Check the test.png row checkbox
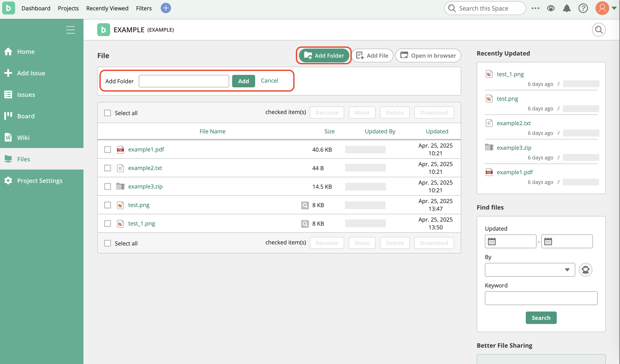 pos(108,205)
